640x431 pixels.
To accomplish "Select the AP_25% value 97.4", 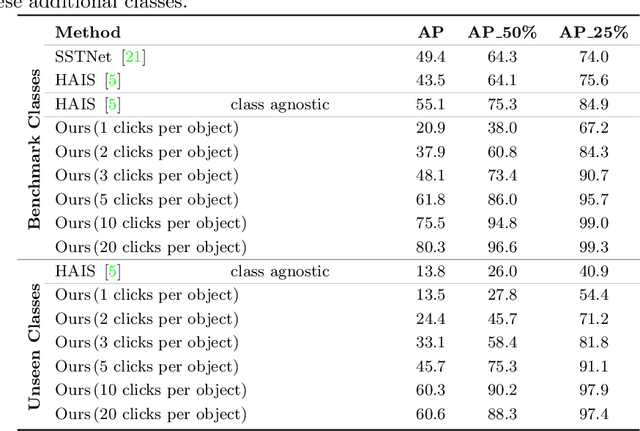I will tap(593, 414).
